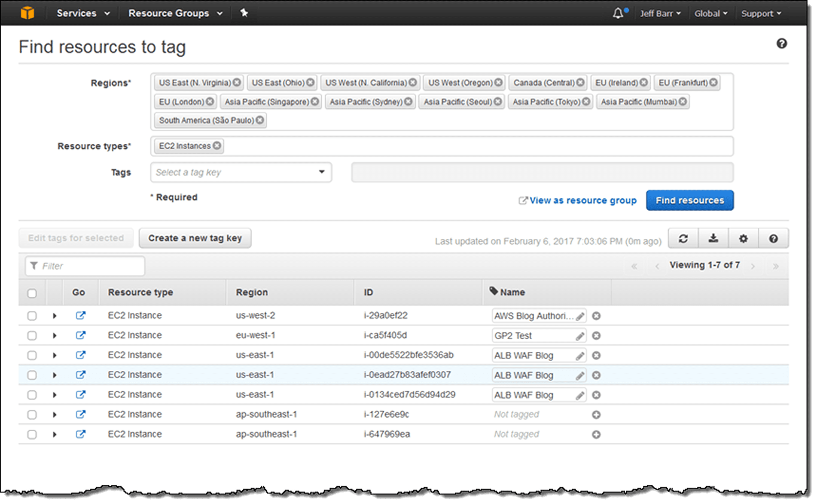Image resolution: width=817 pixels, height=504 pixels.
Task: Expand row details for i-00de5522bfe3536ab
Action: [54, 355]
